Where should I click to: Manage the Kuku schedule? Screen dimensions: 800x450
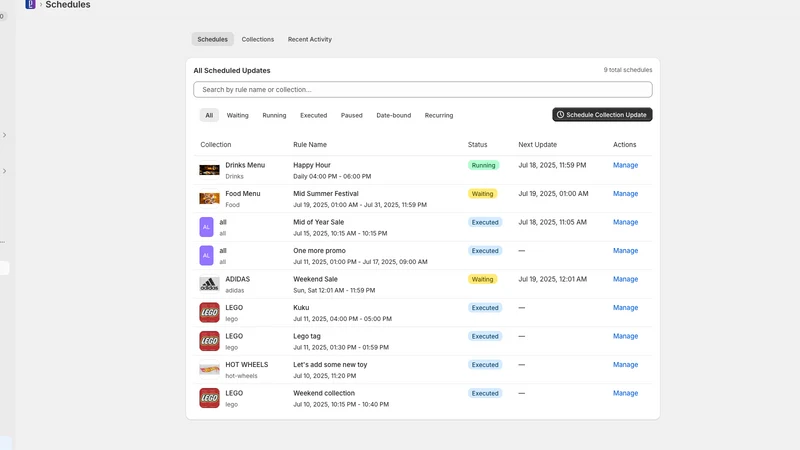click(x=626, y=308)
